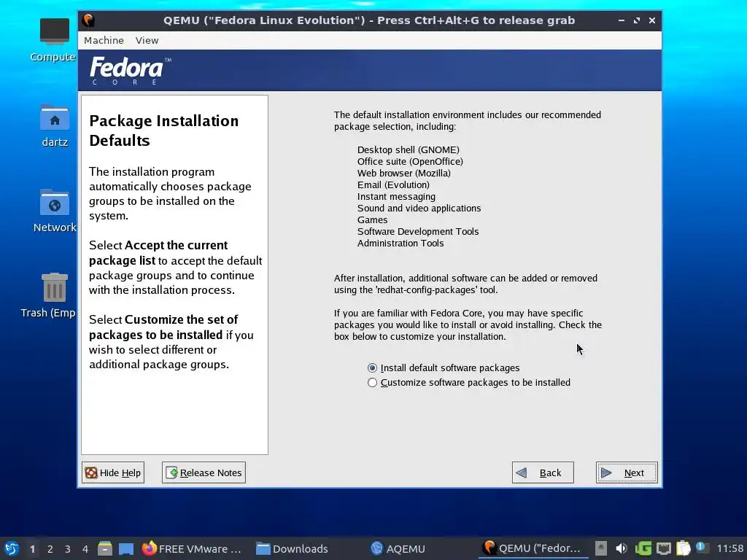This screenshot has height=560, width=747.
Task: Switch to AQEMU taskbar window
Action: click(x=398, y=548)
